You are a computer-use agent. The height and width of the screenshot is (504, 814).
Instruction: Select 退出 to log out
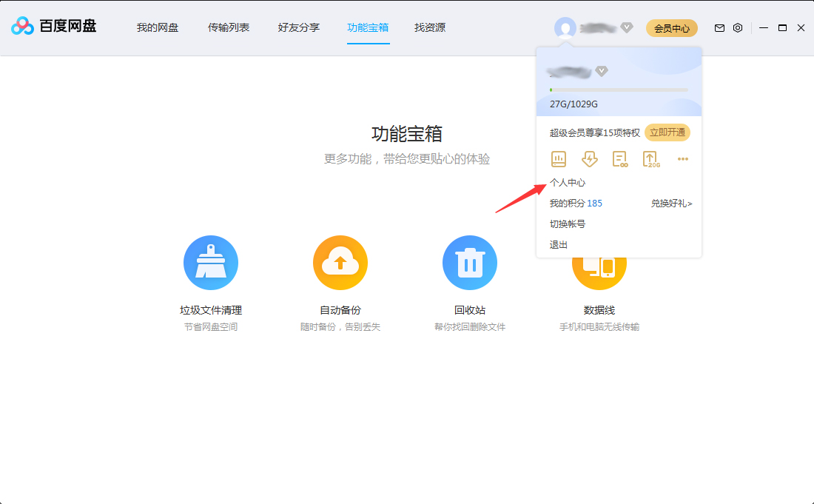(558, 243)
